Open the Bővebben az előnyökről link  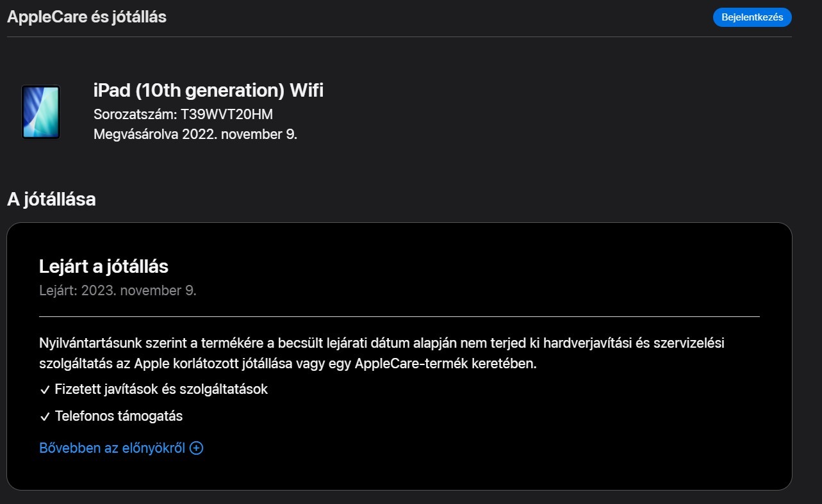[112, 448]
